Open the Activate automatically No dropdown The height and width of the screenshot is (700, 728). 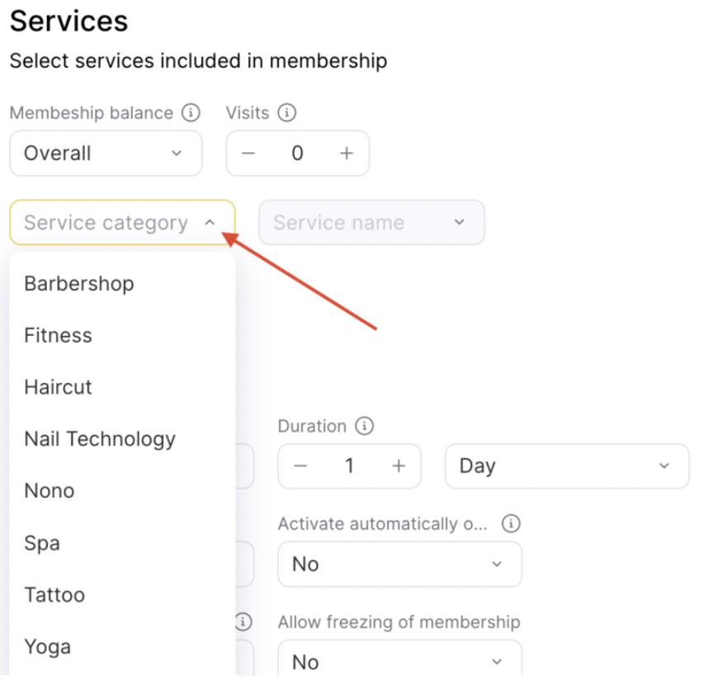(x=399, y=565)
